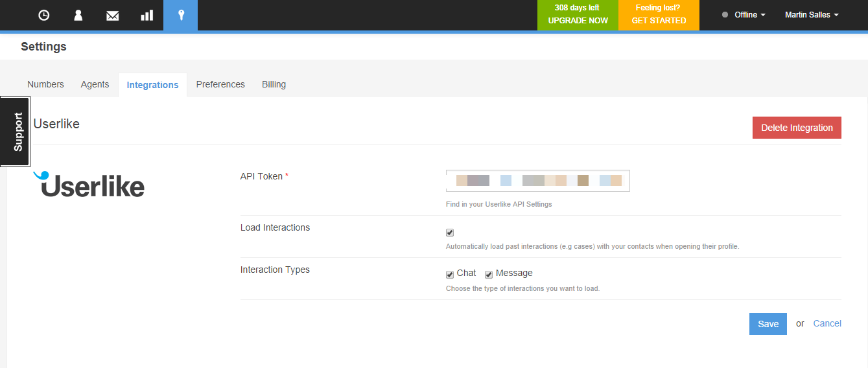Uncheck the Load Interactions checkbox
This screenshot has width=868, height=368.
tap(450, 233)
